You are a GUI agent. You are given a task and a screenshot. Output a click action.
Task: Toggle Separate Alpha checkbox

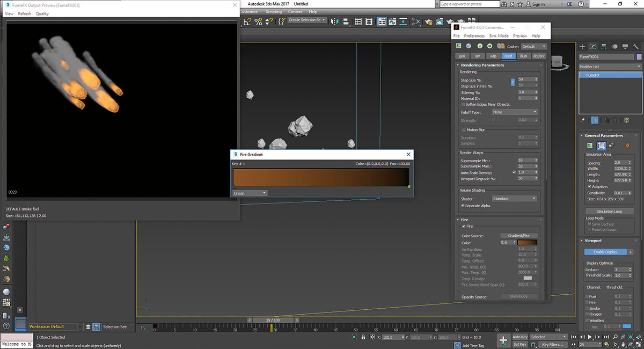tap(463, 206)
